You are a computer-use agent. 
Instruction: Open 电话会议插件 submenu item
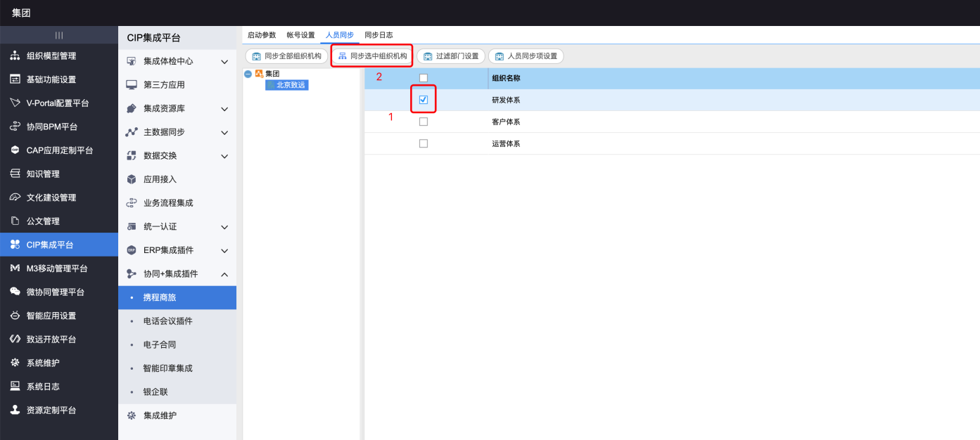[x=177, y=321]
